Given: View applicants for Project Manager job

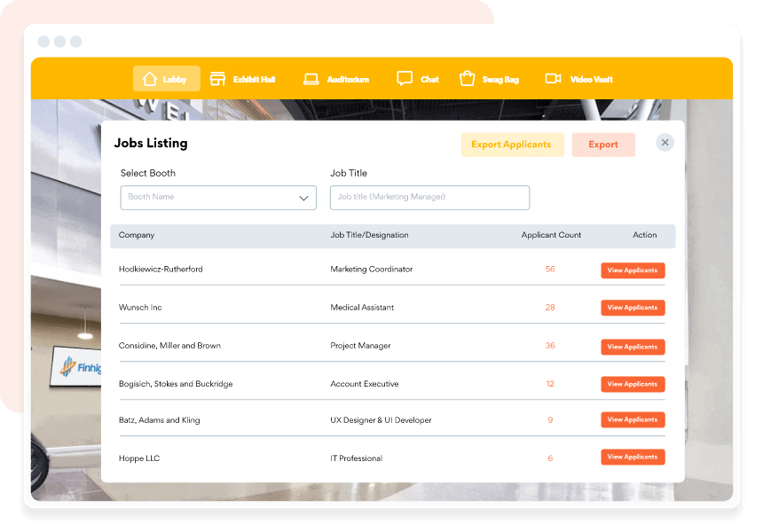Looking at the screenshot, I should 632,347.
